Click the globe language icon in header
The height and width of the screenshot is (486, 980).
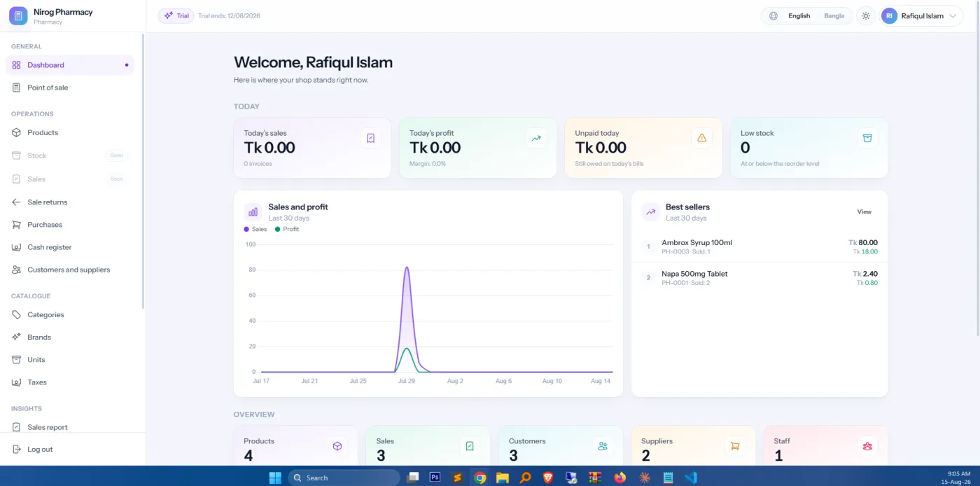(x=773, y=16)
